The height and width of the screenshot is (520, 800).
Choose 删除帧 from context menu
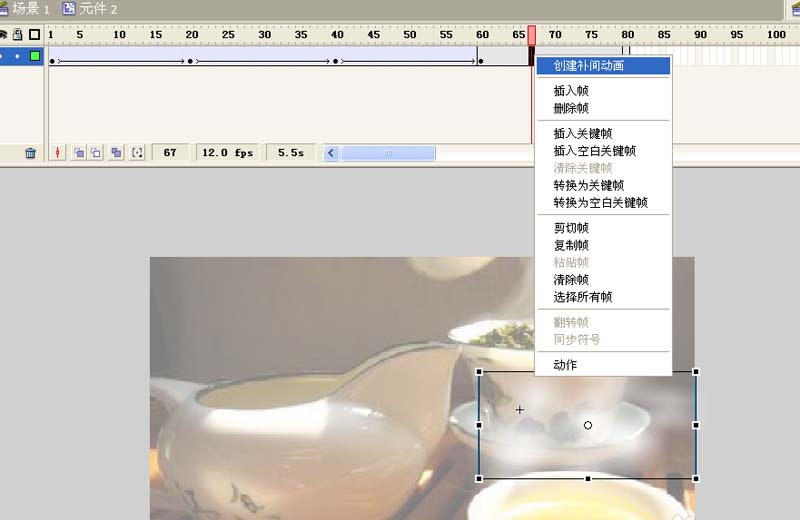click(571, 108)
